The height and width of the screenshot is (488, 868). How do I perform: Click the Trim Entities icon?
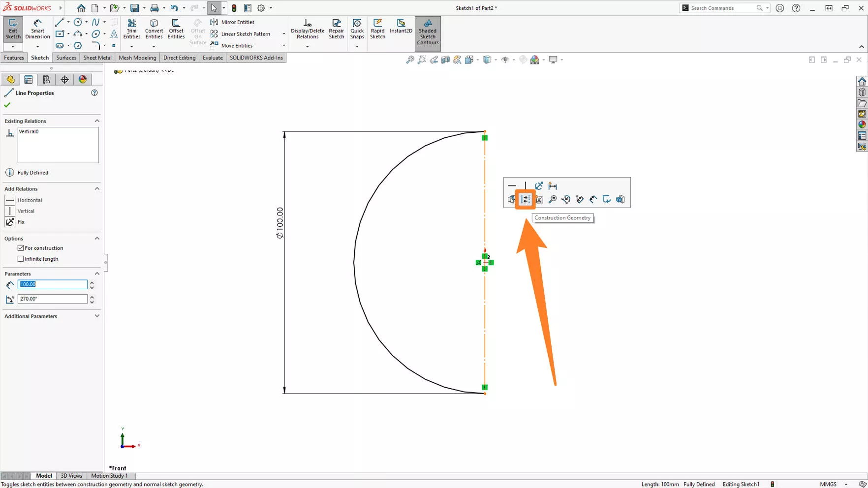coord(131,29)
